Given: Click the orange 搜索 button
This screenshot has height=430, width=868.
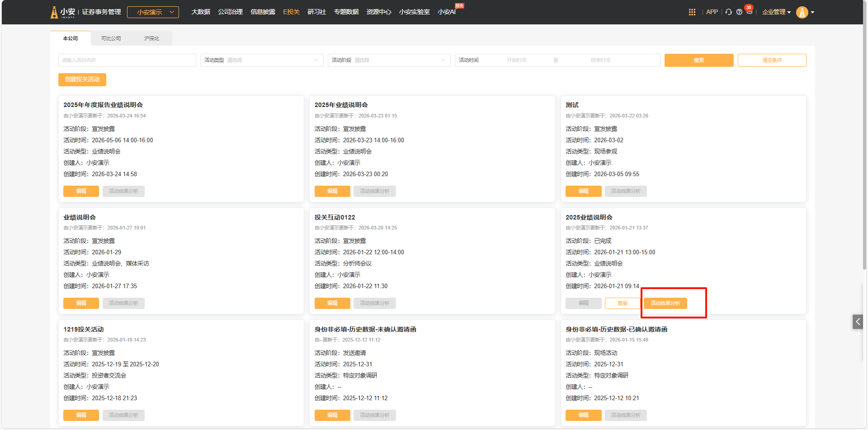Looking at the screenshot, I should (x=698, y=60).
